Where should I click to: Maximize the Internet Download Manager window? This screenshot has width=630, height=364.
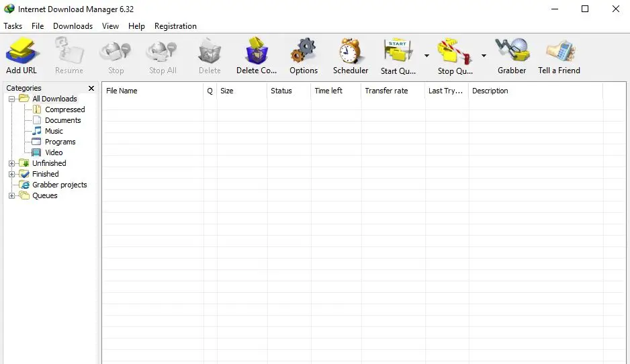(x=585, y=9)
